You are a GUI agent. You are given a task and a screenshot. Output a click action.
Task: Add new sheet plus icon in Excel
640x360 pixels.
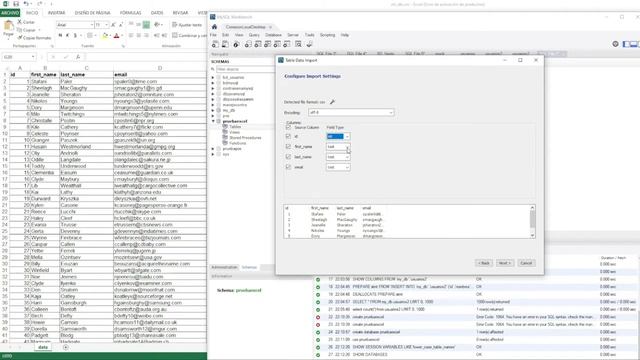(x=66, y=347)
